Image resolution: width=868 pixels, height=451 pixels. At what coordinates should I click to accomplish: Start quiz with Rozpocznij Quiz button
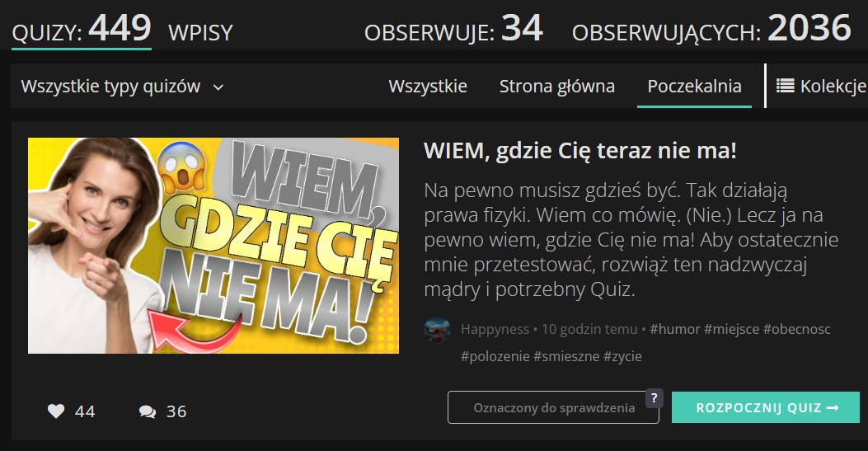coord(766,407)
